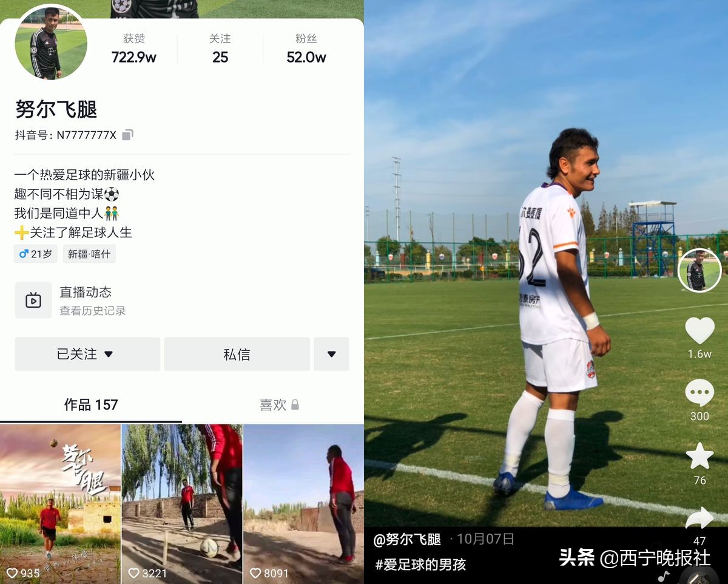Open the video thumbnail with 935 likes
This screenshot has height=584, width=728.
coord(60,504)
